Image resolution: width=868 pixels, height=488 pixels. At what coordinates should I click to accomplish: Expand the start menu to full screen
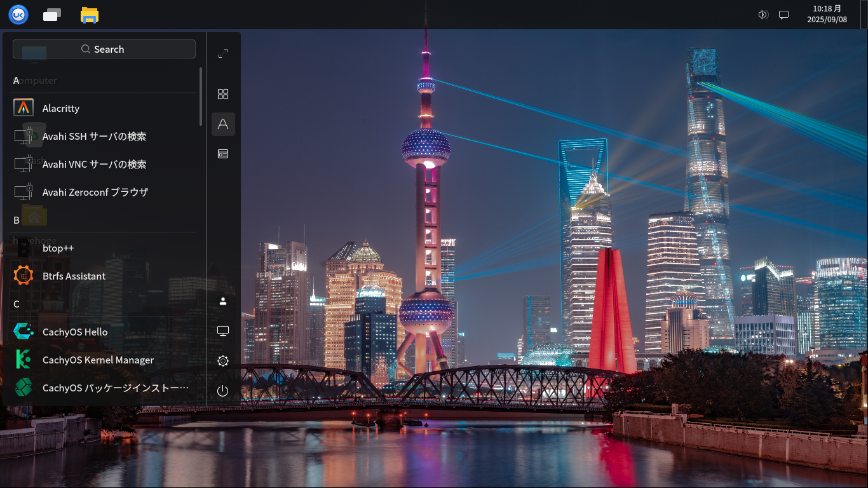coord(223,54)
